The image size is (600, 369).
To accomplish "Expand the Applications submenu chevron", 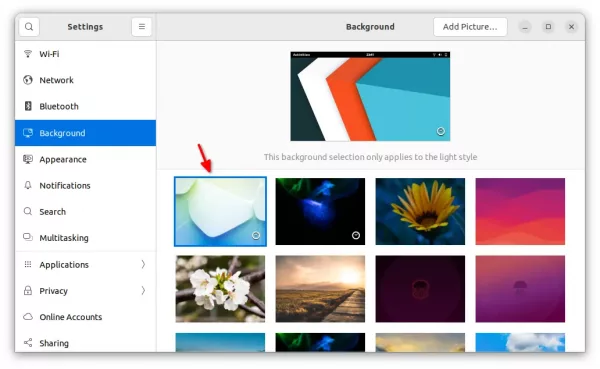I will pyautogui.click(x=143, y=264).
